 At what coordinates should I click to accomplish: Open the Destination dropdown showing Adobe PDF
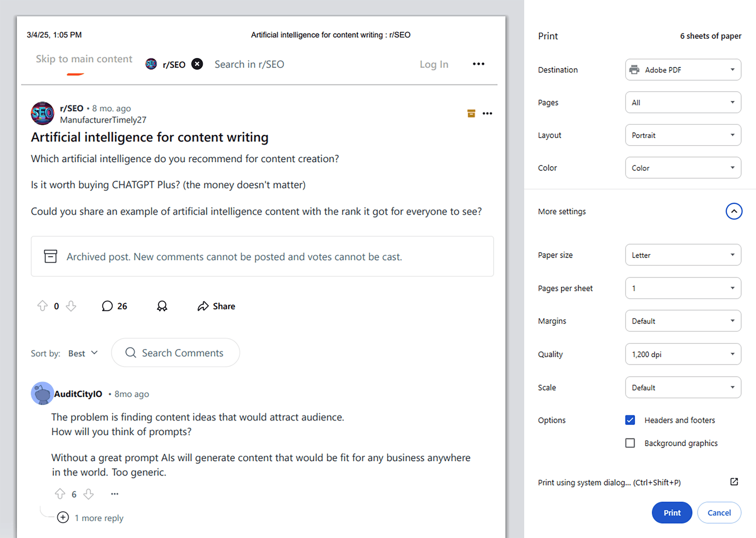[683, 70]
